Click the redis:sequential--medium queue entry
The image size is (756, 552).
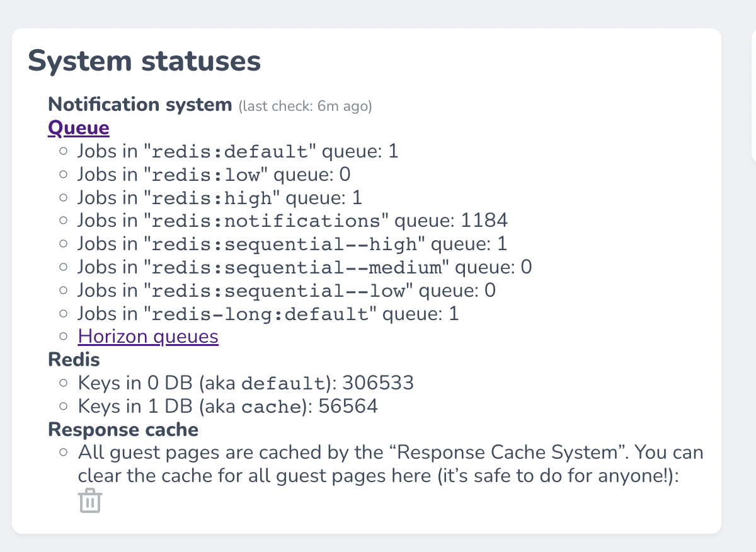(304, 267)
